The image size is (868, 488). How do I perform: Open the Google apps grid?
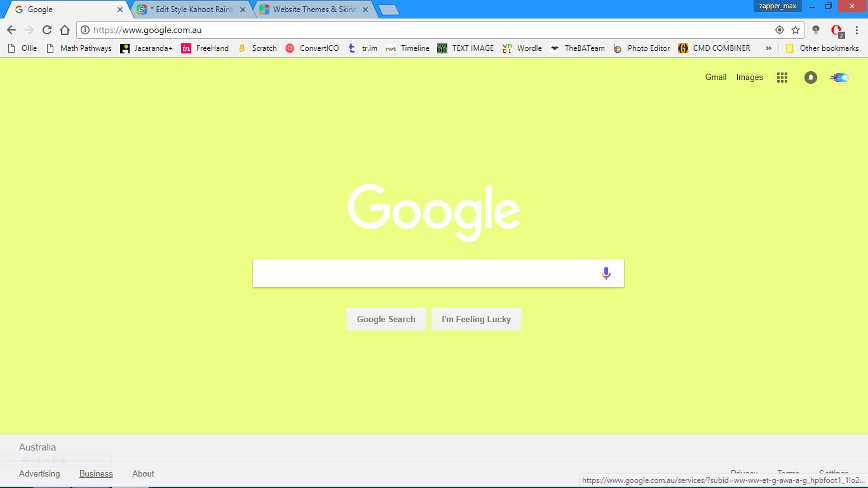782,78
